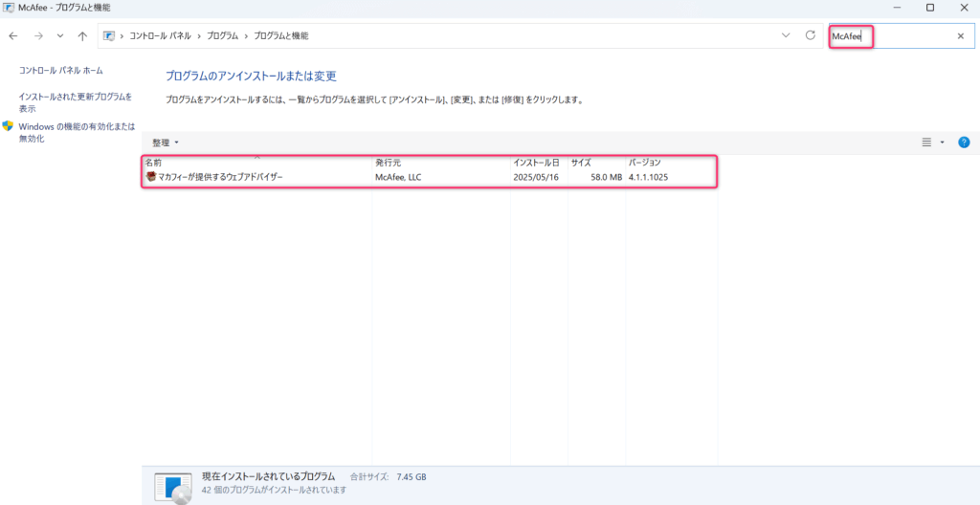Open recent locations chevron next to forward arrow

tap(60, 36)
